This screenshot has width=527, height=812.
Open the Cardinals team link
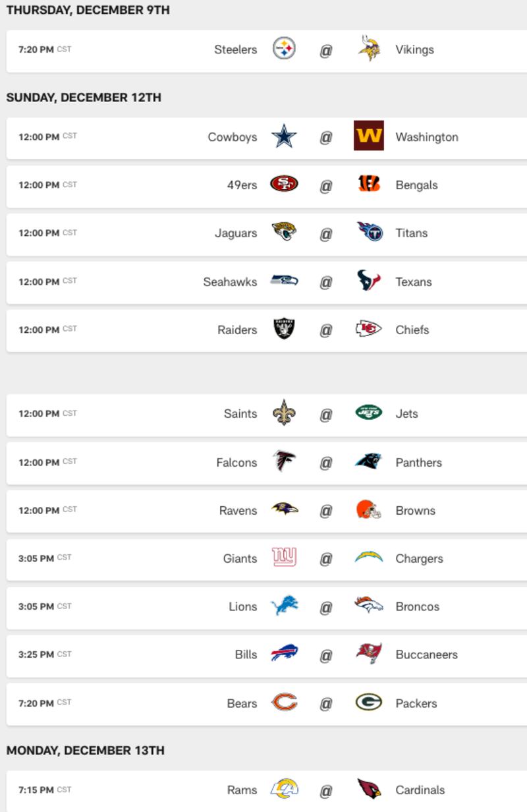pos(420,790)
